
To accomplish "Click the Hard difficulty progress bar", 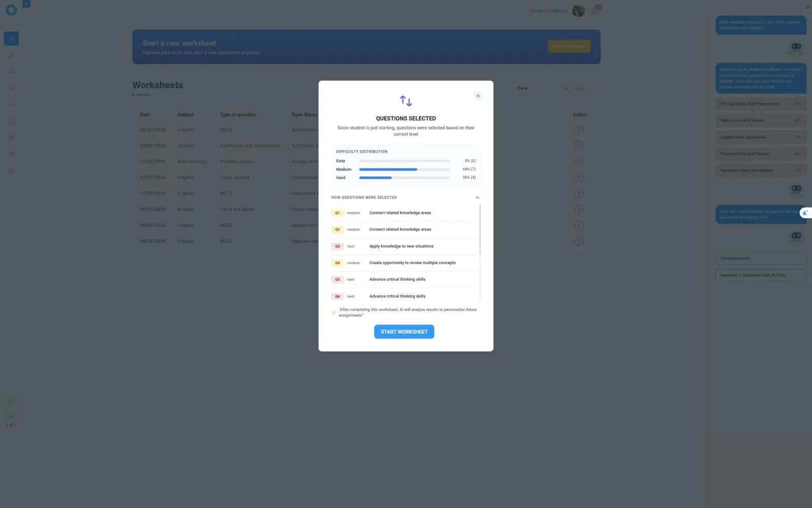I will tap(404, 178).
